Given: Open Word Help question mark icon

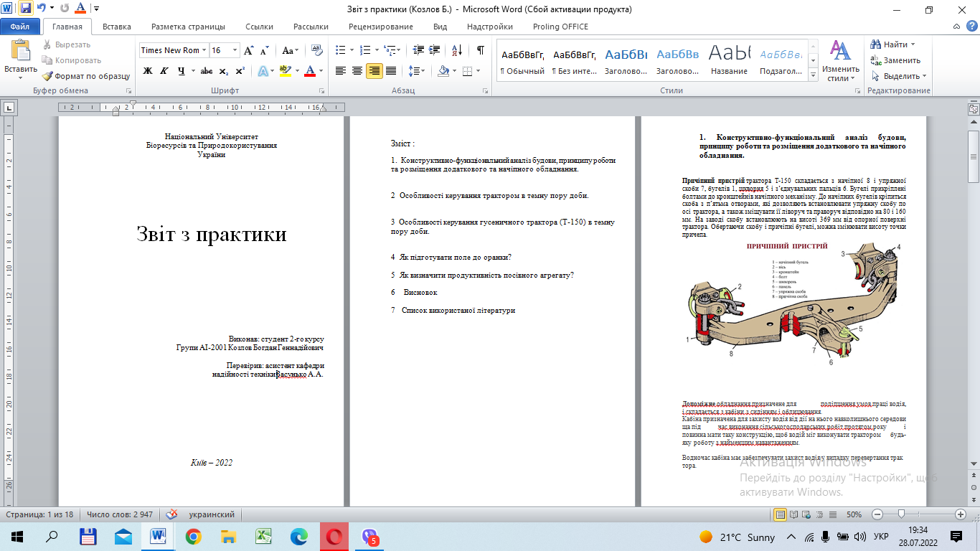Looking at the screenshot, I should 971,27.
